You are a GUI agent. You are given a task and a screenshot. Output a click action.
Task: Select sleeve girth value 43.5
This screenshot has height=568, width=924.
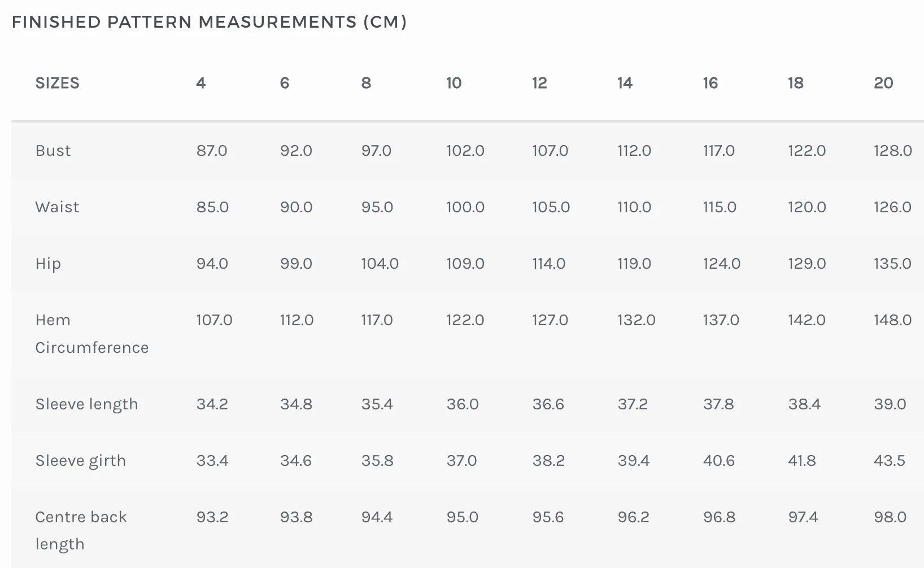coord(890,461)
